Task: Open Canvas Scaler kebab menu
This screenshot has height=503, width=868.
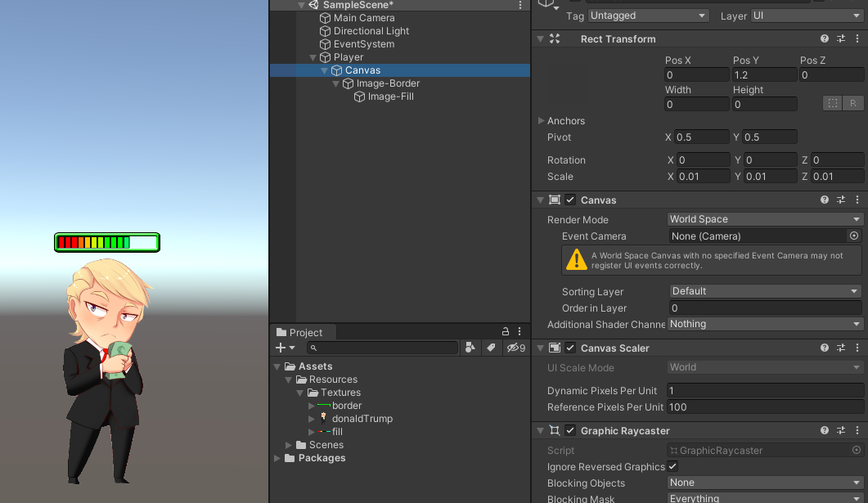Action: (857, 348)
